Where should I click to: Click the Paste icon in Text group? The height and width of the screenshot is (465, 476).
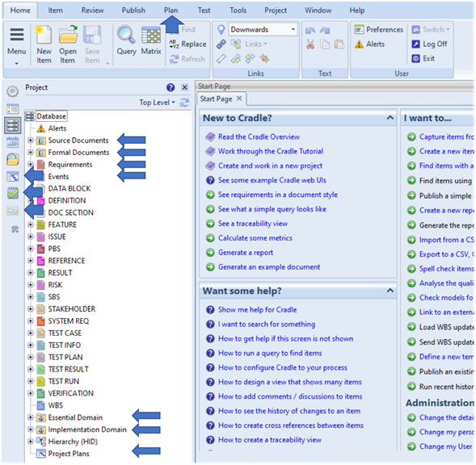click(339, 44)
